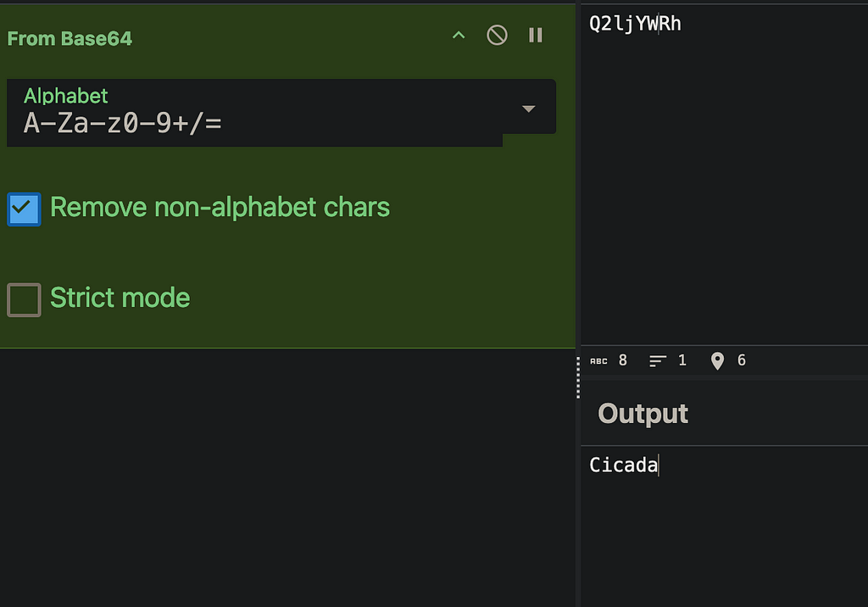868x607 pixels.
Task: Click the ABC character count icon
Action: (x=598, y=361)
